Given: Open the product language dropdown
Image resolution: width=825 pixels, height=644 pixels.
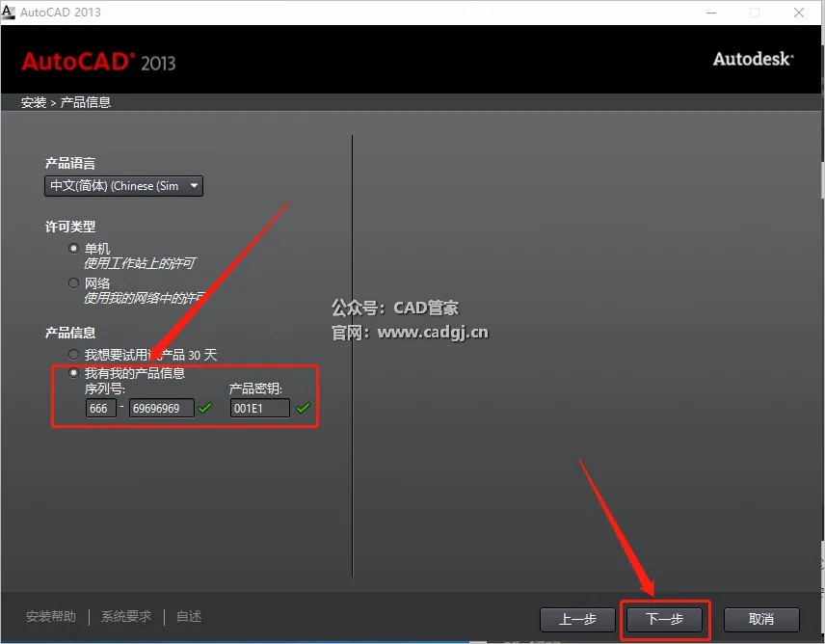Looking at the screenshot, I should tap(123, 186).
